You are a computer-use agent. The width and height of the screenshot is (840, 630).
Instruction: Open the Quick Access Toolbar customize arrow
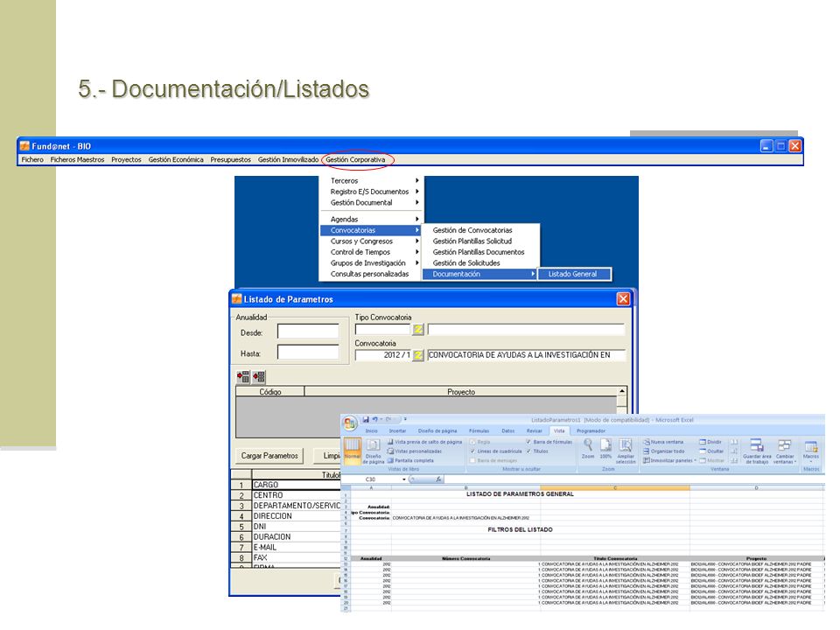pos(405,419)
